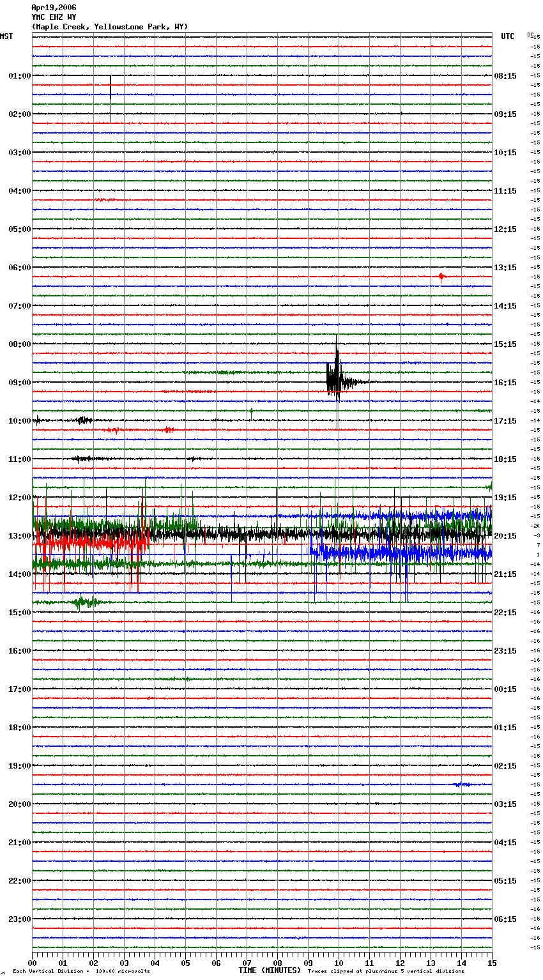Click the "12:00" MST row label
This screenshot has width=543, height=980.
pyautogui.click(x=20, y=498)
